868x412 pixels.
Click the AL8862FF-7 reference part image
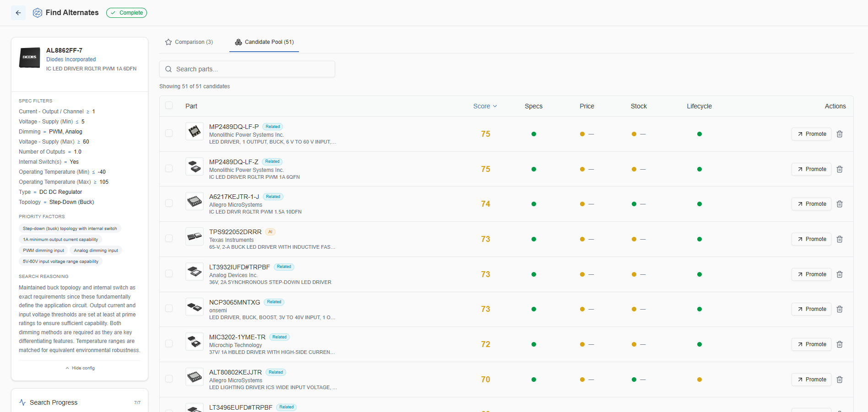pyautogui.click(x=30, y=58)
